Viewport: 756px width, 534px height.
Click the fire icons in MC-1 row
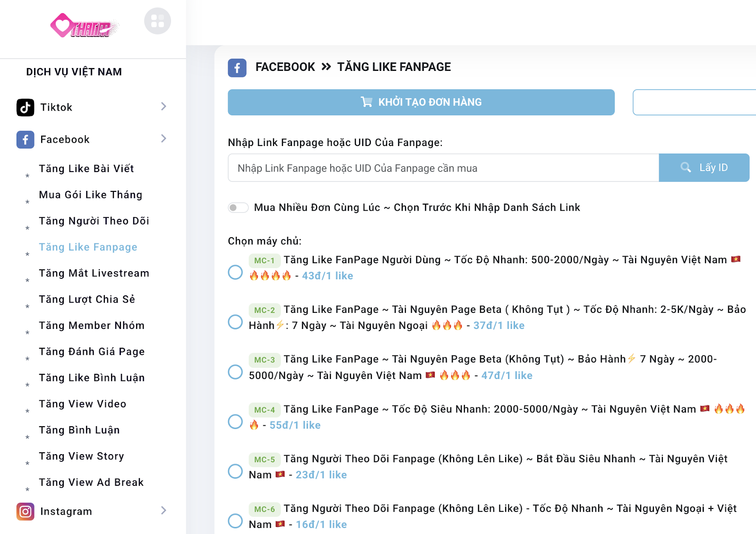pyautogui.click(x=270, y=276)
